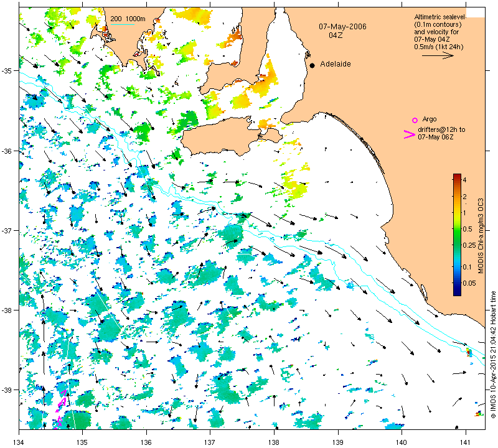The image size is (498, 448).
Task: Click the cyan 200 1000m depth legend line
Action: coord(123,24)
